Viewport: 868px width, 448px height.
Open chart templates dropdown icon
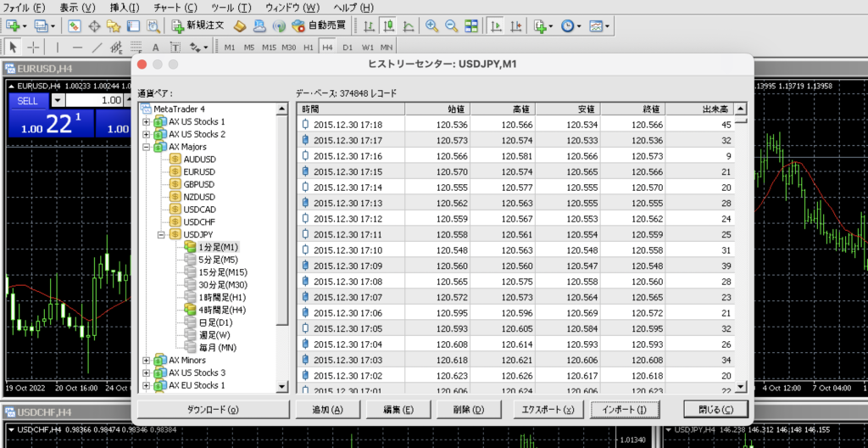click(x=599, y=25)
